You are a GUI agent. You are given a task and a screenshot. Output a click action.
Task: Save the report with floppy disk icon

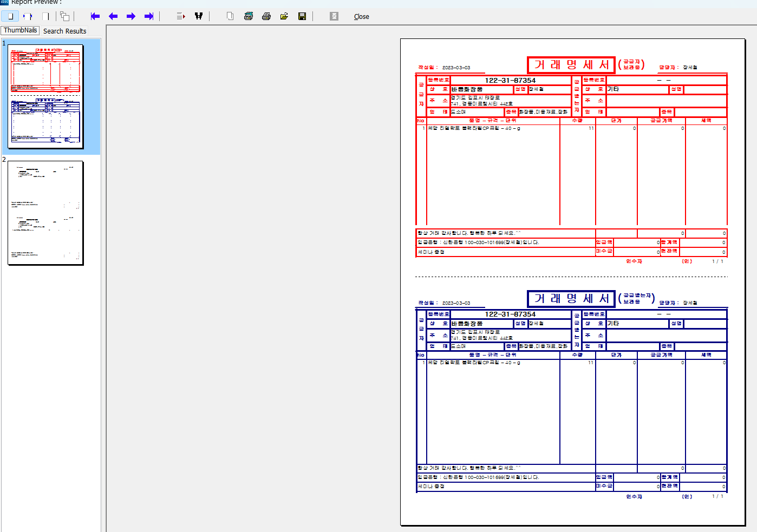pos(302,16)
